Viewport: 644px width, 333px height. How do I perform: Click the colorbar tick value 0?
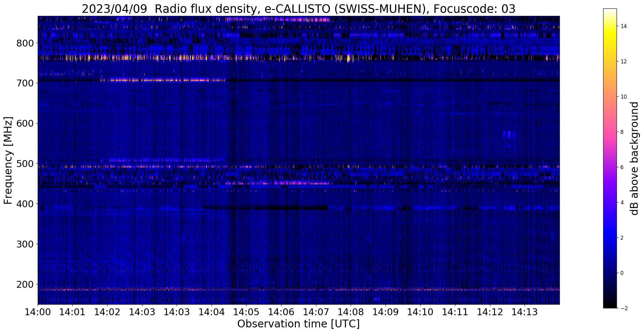[x=622, y=273]
